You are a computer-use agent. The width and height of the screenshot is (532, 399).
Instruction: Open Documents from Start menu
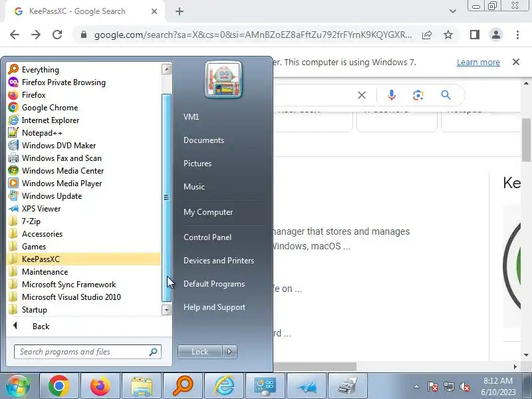pos(203,140)
